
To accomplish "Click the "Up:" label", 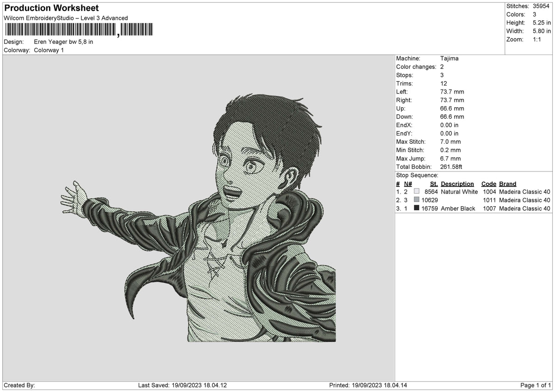I will 401,109.
